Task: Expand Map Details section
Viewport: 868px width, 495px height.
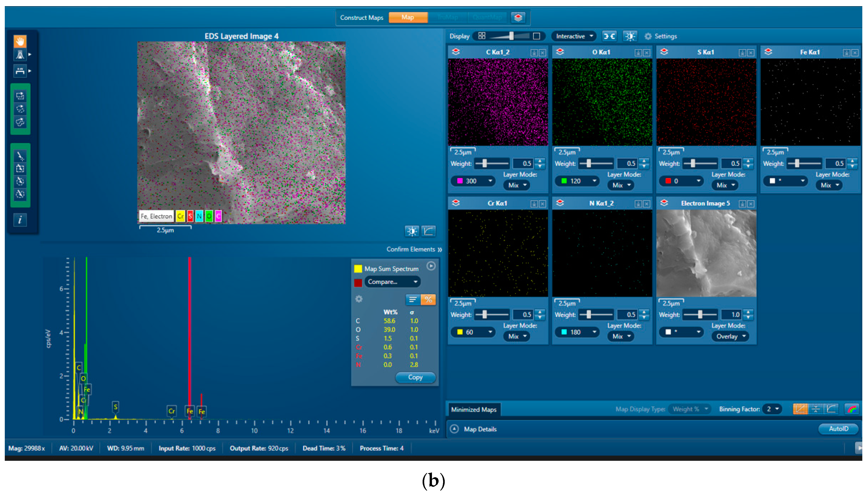Action: coord(455,429)
